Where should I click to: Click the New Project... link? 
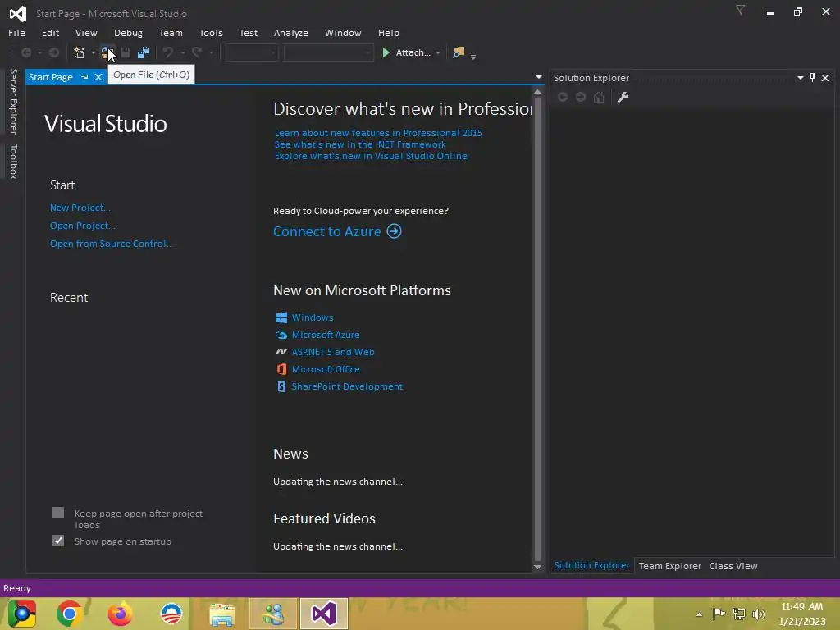pyautogui.click(x=80, y=208)
